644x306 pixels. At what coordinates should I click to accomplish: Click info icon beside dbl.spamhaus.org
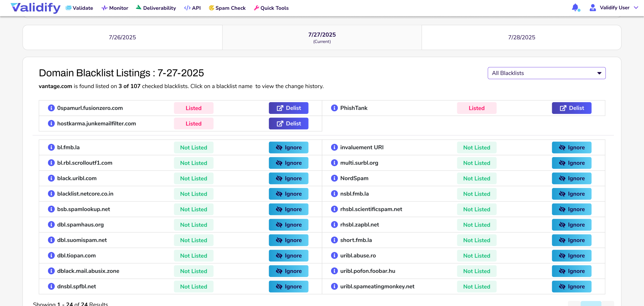pos(51,225)
